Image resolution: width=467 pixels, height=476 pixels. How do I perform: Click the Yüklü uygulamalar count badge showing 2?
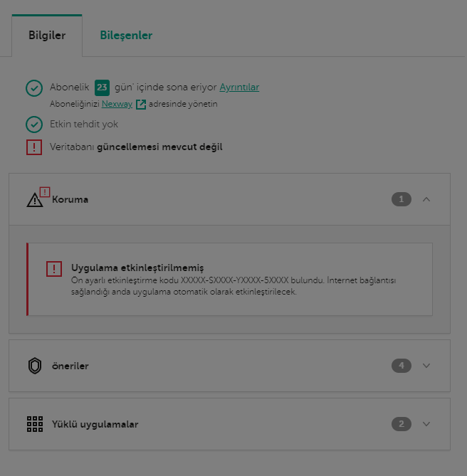click(x=402, y=424)
